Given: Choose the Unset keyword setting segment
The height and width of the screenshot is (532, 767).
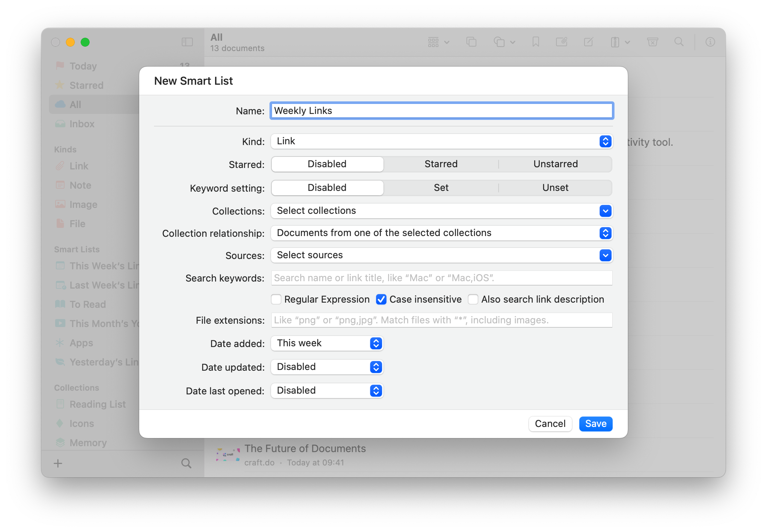Looking at the screenshot, I should (x=555, y=188).
